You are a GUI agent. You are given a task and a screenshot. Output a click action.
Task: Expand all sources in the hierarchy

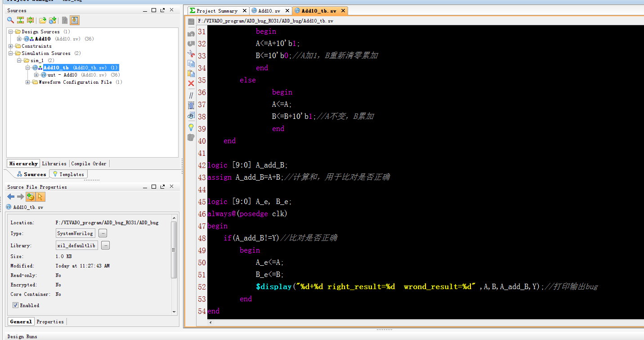pos(30,20)
